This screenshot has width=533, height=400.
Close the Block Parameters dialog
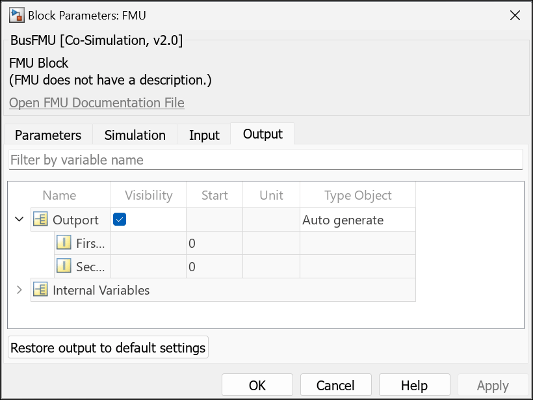(515, 15)
